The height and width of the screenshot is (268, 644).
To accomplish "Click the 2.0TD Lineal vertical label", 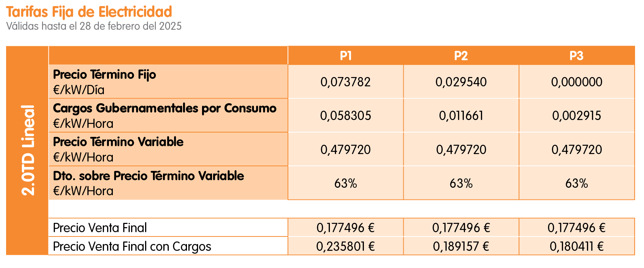I will pyautogui.click(x=28, y=150).
